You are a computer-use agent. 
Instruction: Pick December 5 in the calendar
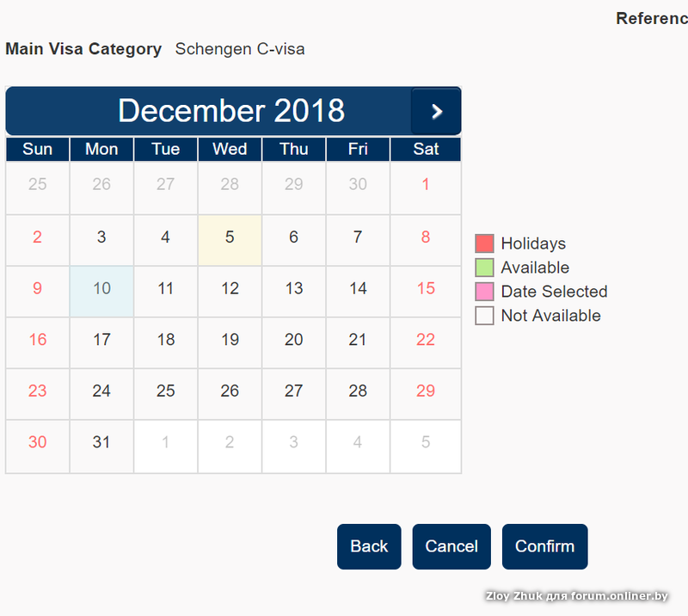[x=230, y=237]
